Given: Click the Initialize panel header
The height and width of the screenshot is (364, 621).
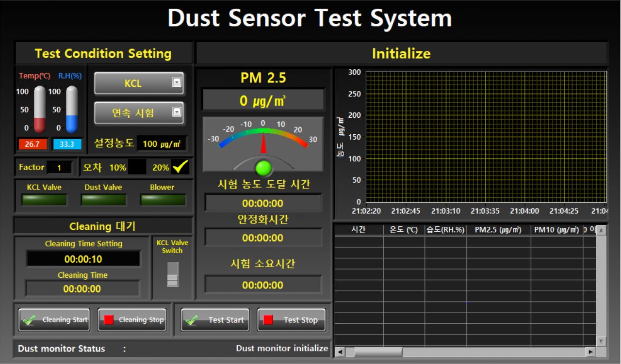Looking at the screenshot, I should [402, 53].
